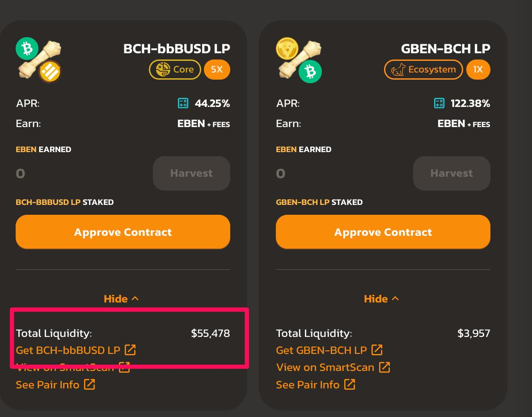Click external-link icon beside Get GBEN-BCH LP

point(376,350)
